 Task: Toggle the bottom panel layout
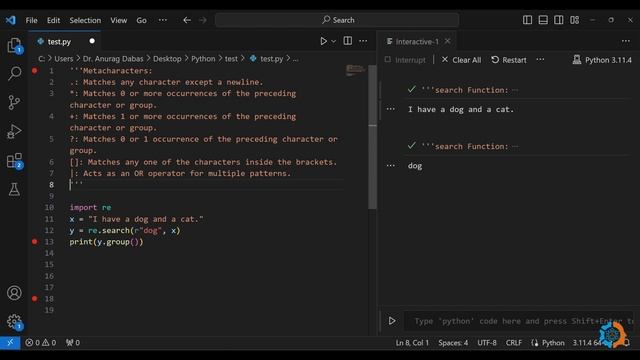click(x=543, y=20)
